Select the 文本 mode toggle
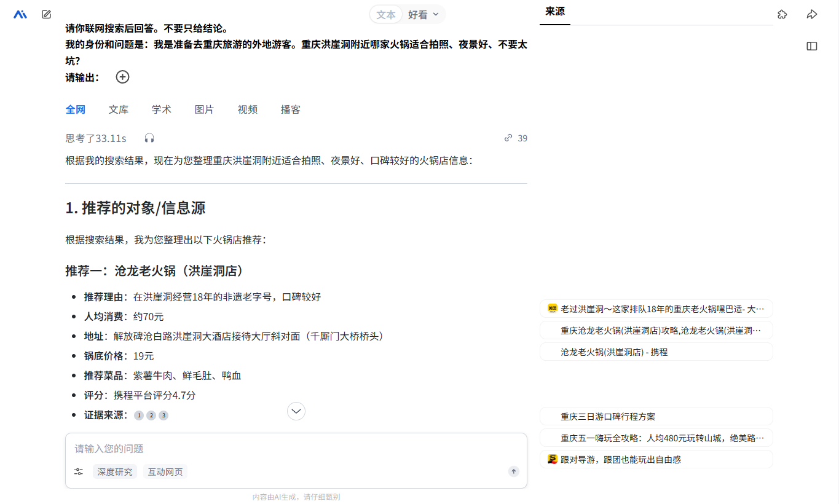Screen dimensions: 839x504 click(386, 15)
